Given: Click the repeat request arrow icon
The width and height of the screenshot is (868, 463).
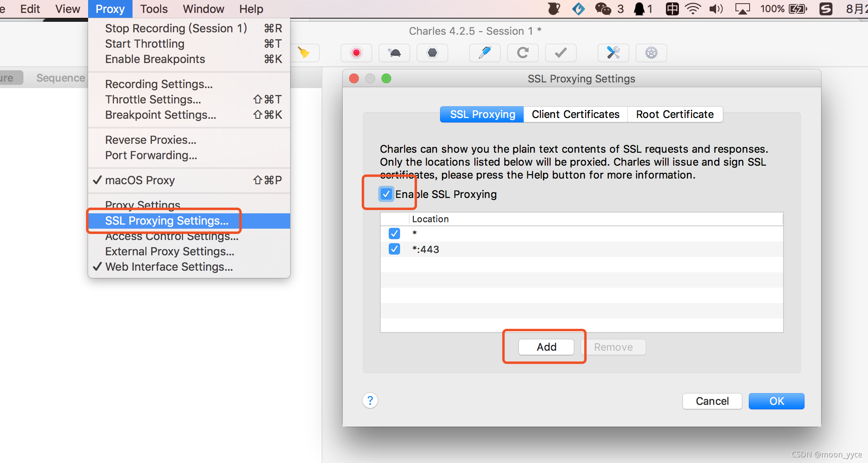Looking at the screenshot, I should click(523, 53).
